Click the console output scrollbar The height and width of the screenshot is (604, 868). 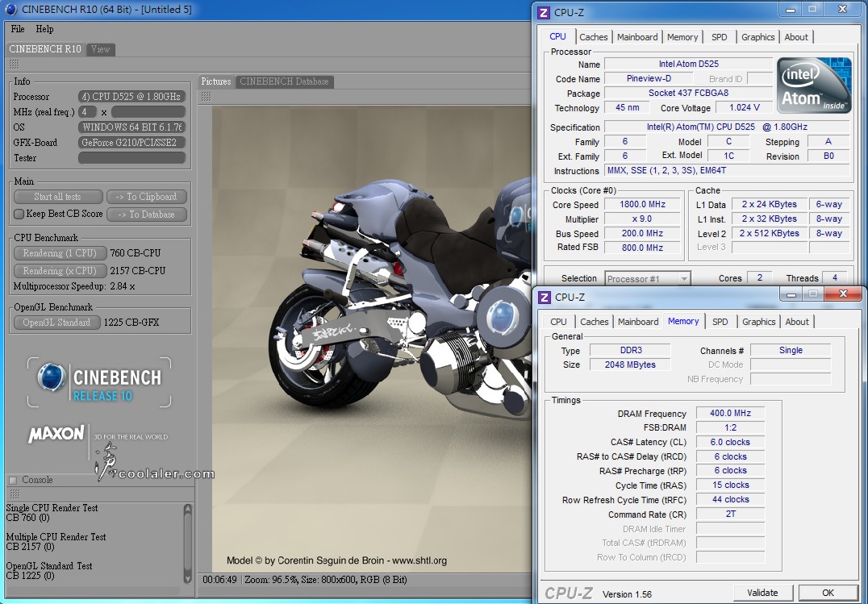pyautogui.click(x=187, y=543)
